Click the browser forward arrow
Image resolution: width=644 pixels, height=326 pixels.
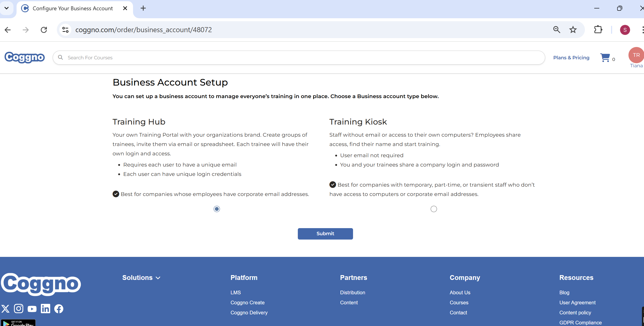[x=26, y=30]
